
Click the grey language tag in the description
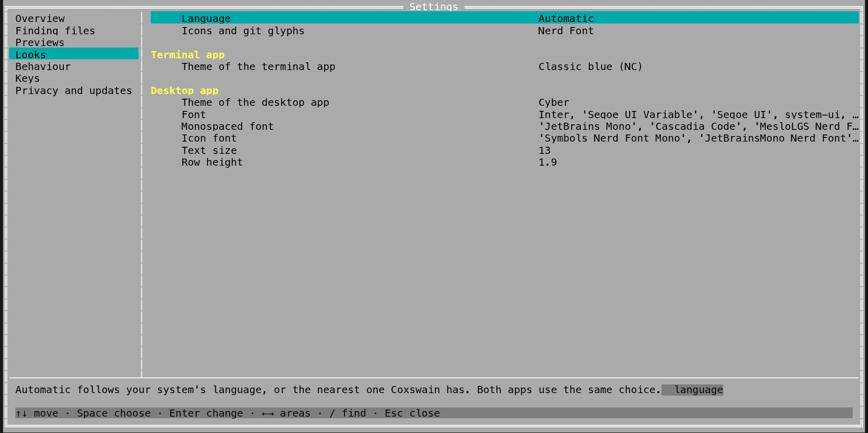pos(692,390)
